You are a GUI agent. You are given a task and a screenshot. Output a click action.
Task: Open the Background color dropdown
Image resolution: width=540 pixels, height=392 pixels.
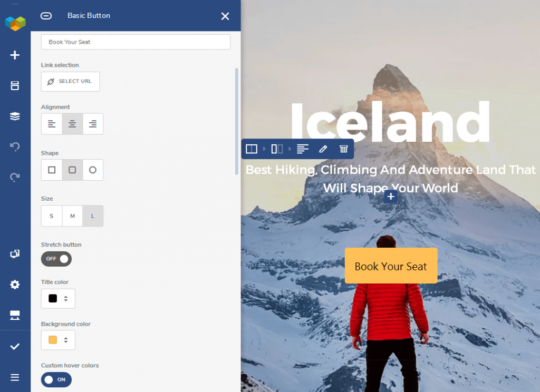(x=58, y=340)
